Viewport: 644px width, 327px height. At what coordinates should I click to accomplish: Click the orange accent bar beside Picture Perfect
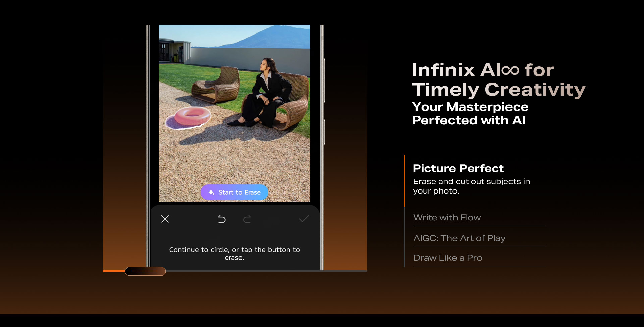click(404, 180)
